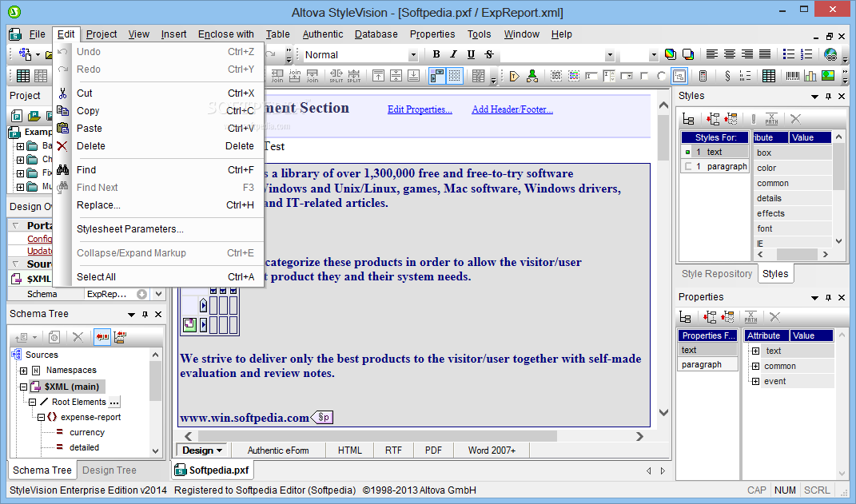This screenshot has width=856, height=504.
Task: Insert image element
Action: pyautogui.click(x=828, y=76)
